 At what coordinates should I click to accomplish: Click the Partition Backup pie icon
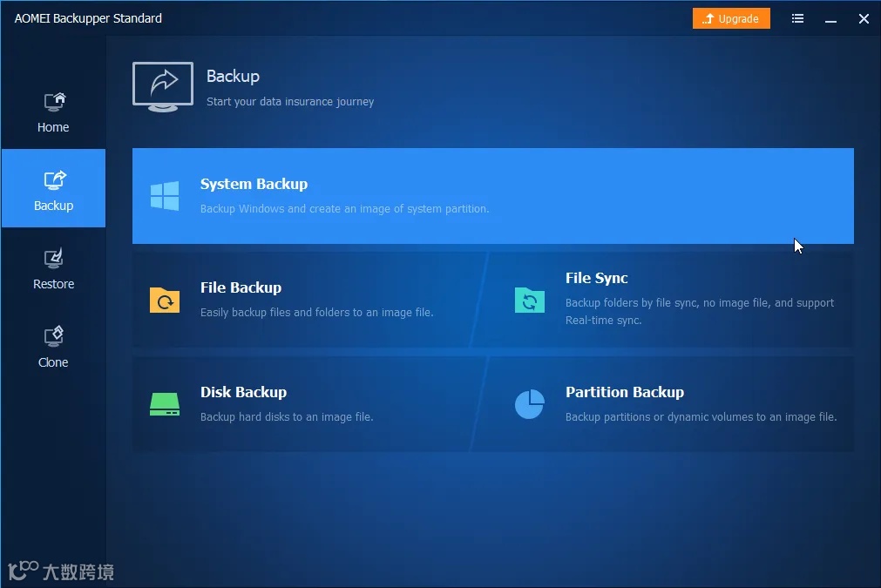(529, 404)
